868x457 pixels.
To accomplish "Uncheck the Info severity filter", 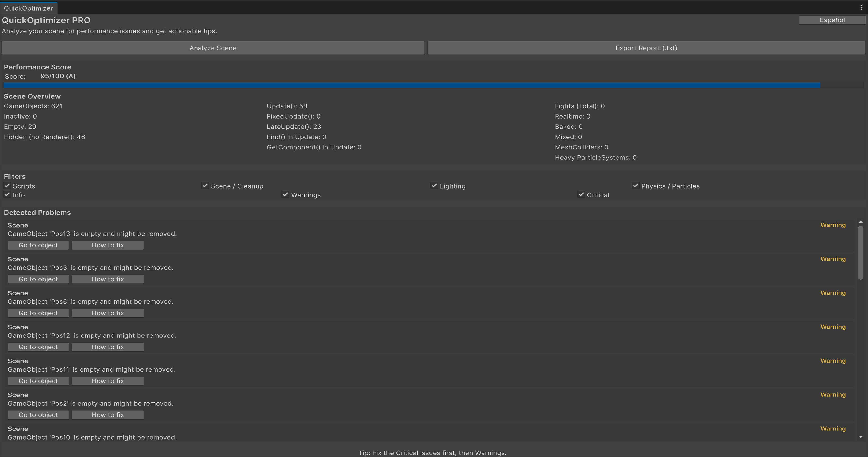I will [x=7, y=194].
